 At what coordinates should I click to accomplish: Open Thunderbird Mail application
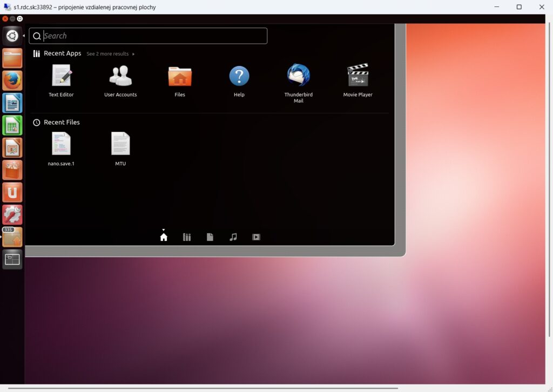[x=299, y=76]
